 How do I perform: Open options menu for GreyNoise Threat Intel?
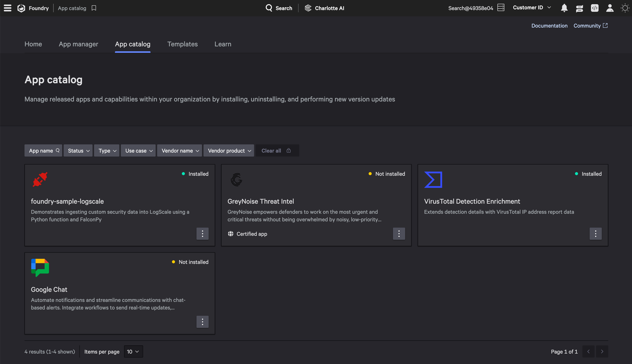[399, 233]
